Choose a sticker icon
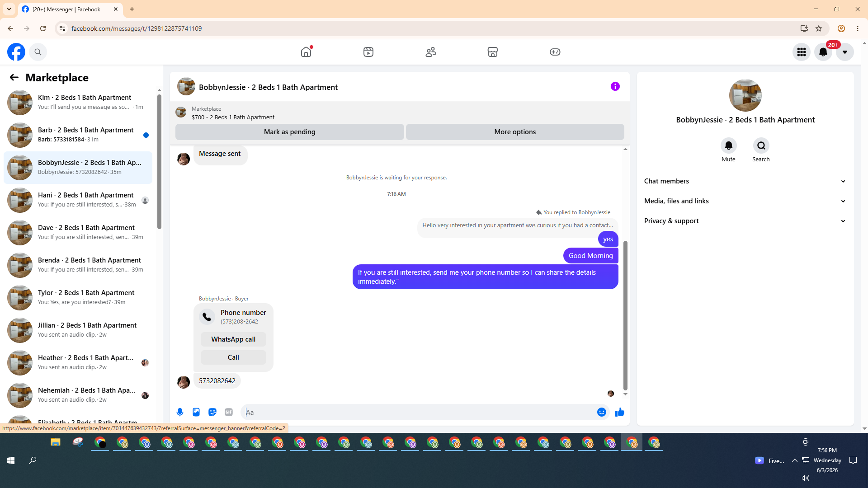The width and height of the screenshot is (868, 488). click(x=212, y=412)
